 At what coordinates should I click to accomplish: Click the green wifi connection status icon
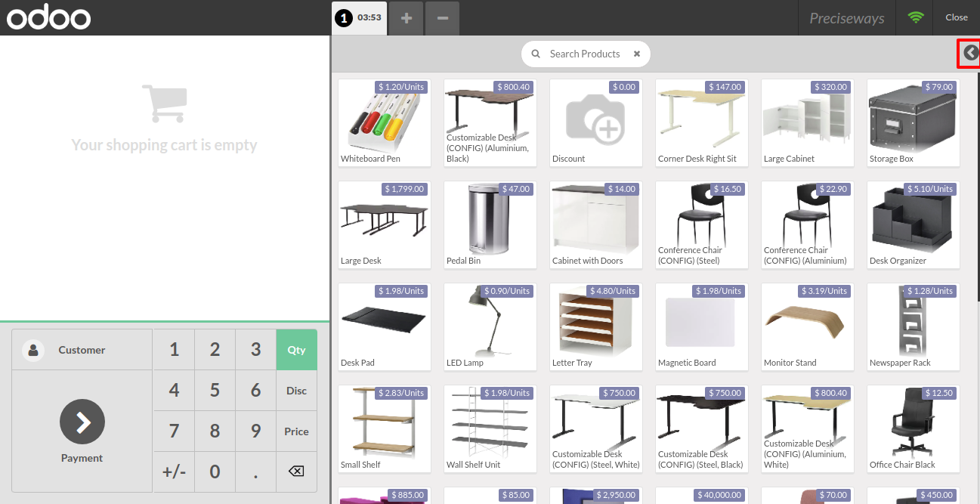[x=916, y=17]
